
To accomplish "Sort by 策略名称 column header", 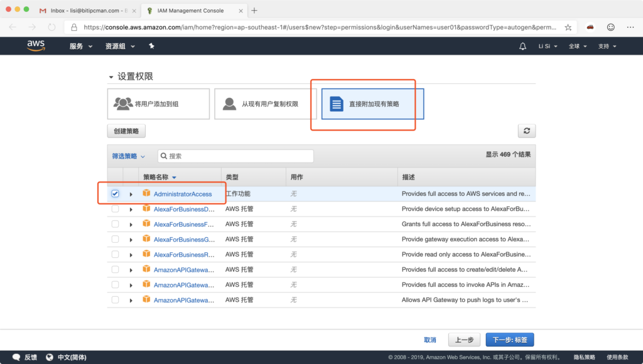I will coord(159,177).
